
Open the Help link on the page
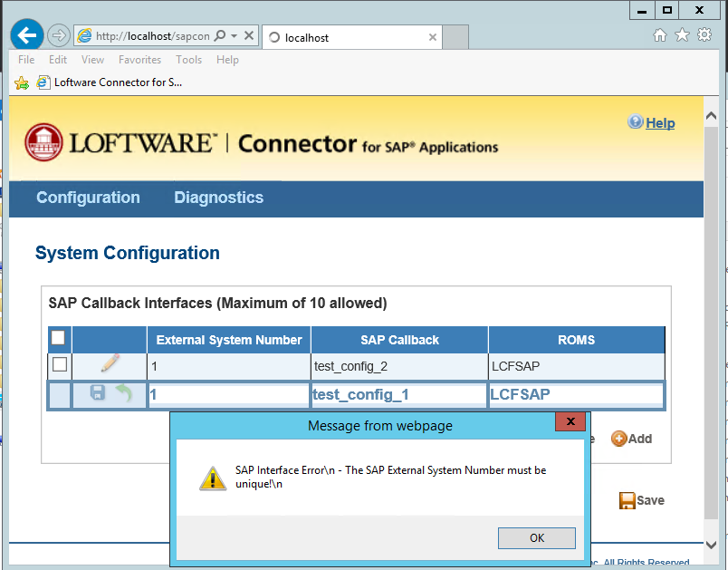pos(660,123)
